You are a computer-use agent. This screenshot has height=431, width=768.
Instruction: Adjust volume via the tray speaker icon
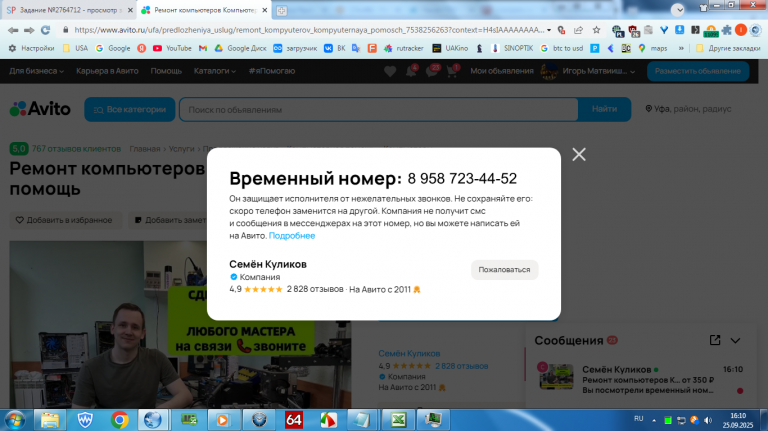coord(708,420)
